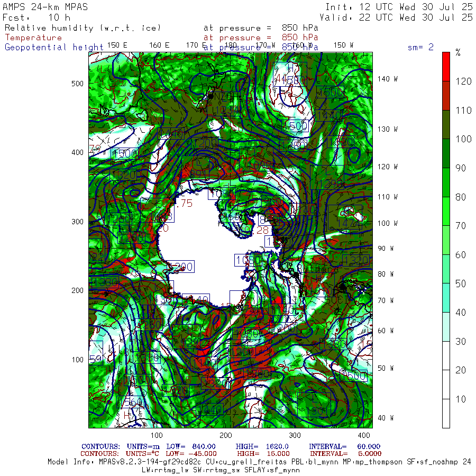Click the "160 E" longitude label at top
The height and width of the screenshot is (476, 476).
point(159,45)
